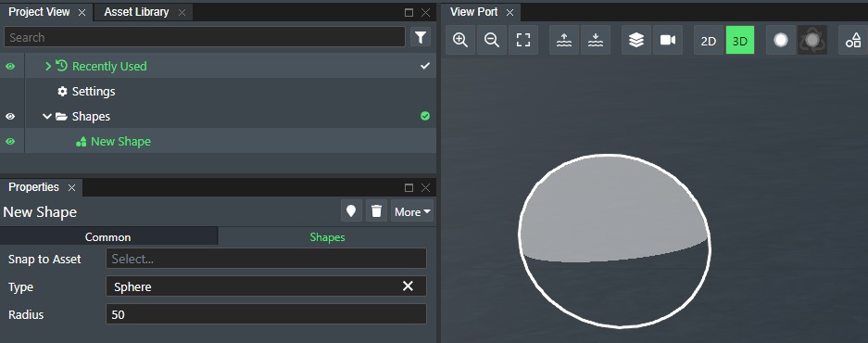Open the More dropdown menu
The height and width of the screenshot is (343, 868).
click(x=412, y=211)
